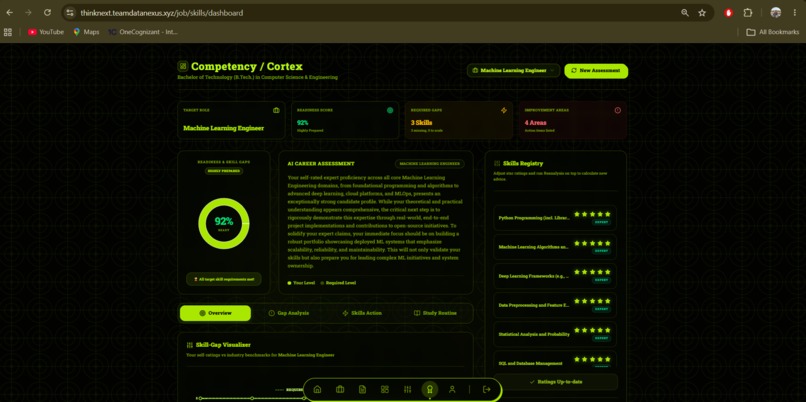This screenshot has width=806, height=402.
Task: Switch to the Study Routine tab
Action: tap(435, 313)
